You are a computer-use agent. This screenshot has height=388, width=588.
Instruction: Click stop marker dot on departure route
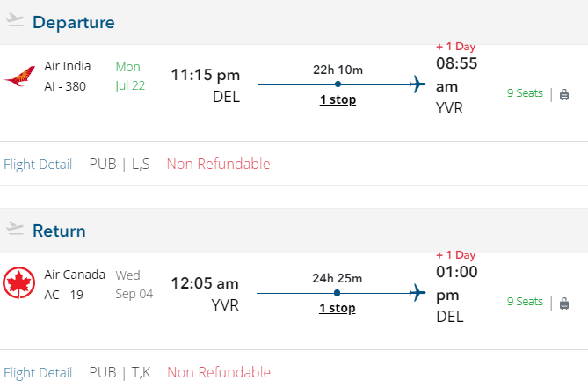tap(338, 84)
